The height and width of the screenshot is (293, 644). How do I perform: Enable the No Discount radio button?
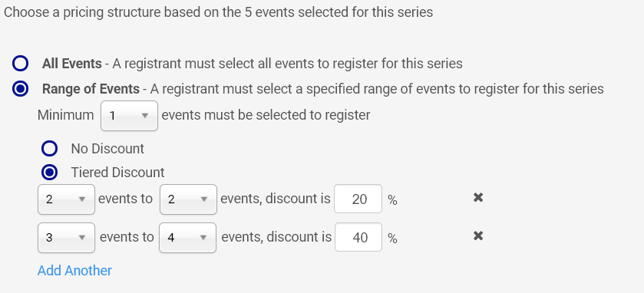click(49, 149)
